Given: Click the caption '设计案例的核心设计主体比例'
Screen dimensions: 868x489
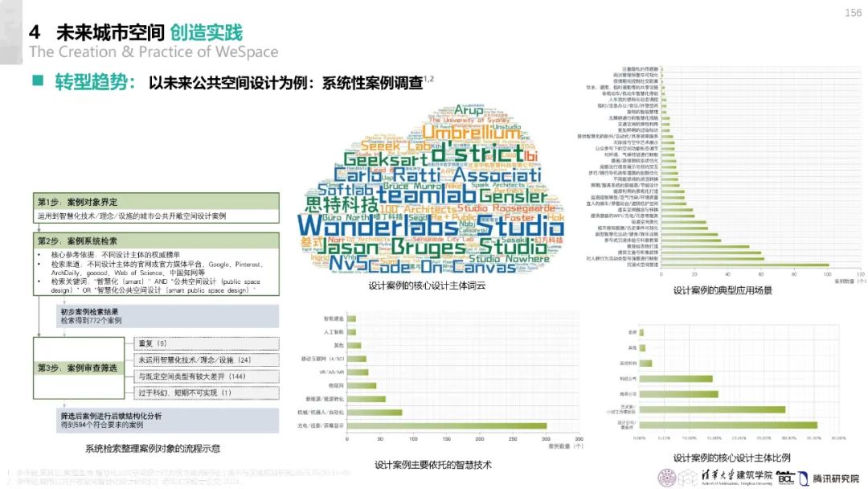Looking at the screenshot, I should 731,458.
